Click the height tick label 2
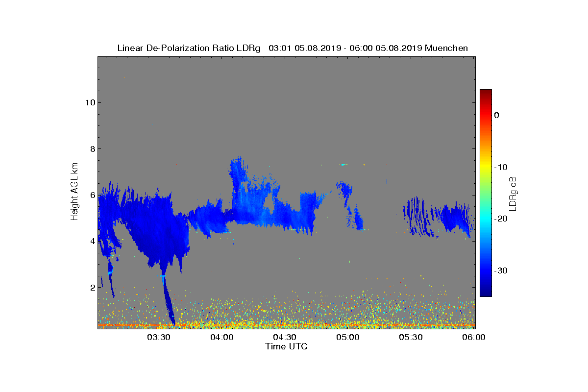 (92, 287)
